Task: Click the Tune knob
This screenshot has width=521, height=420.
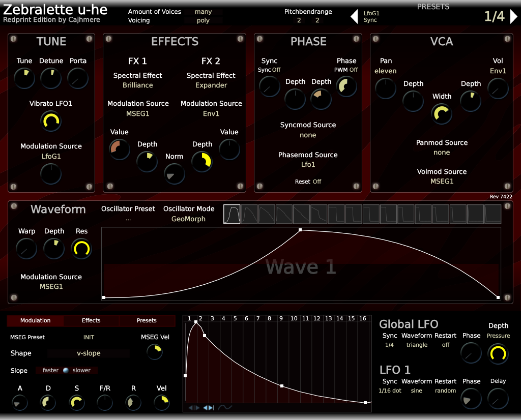Action: tap(24, 78)
